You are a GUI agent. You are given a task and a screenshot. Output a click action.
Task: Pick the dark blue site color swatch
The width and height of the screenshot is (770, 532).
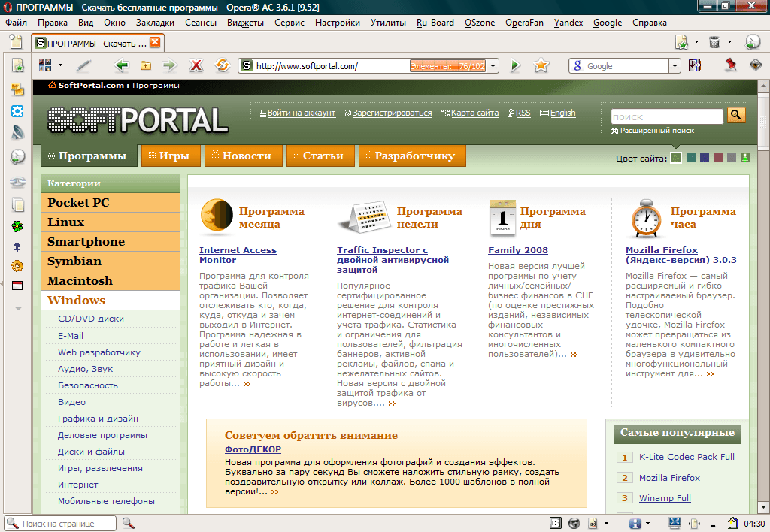[704, 158]
